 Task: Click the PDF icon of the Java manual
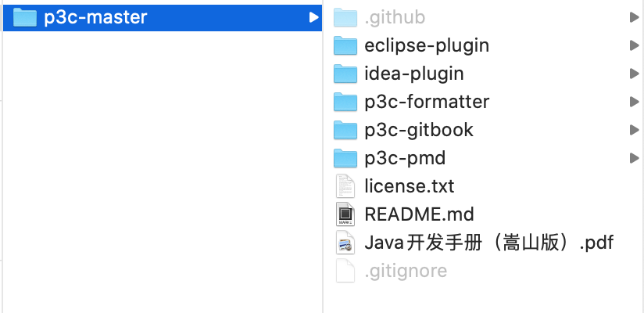[x=345, y=243]
